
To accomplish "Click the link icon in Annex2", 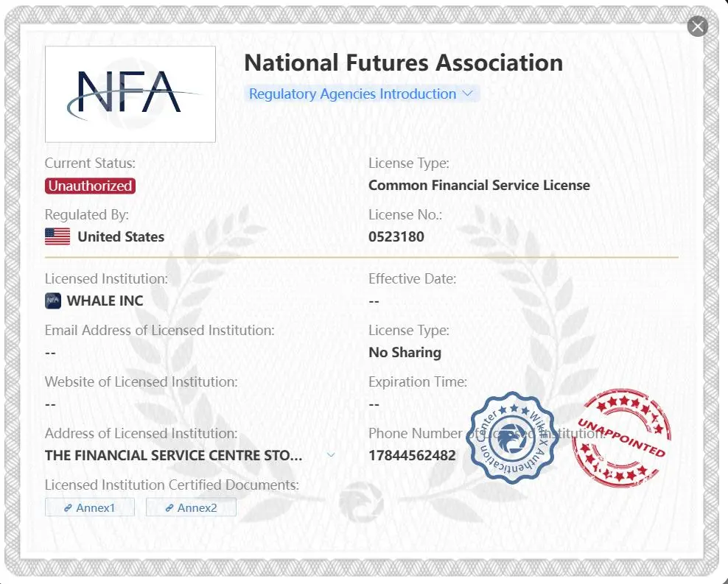I will click(x=169, y=508).
